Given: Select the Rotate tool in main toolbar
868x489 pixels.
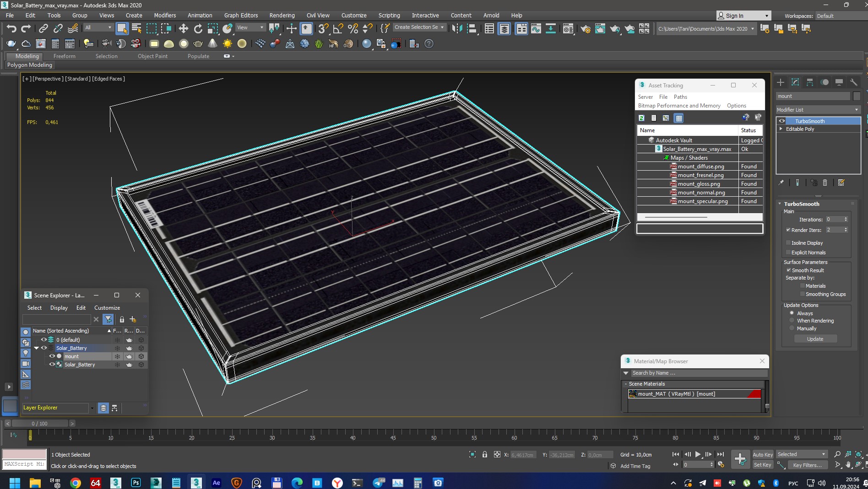Looking at the screenshot, I should coord(198,29).
